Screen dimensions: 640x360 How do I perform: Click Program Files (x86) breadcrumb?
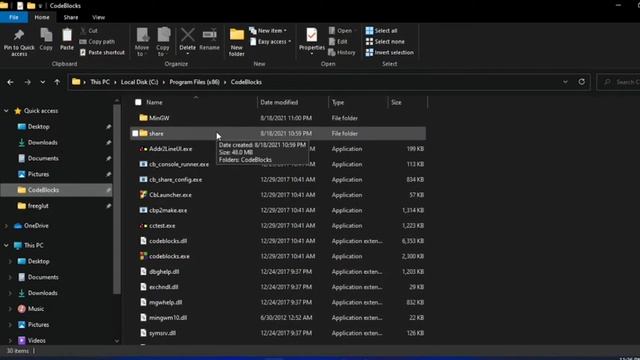[x=194, y=82]
